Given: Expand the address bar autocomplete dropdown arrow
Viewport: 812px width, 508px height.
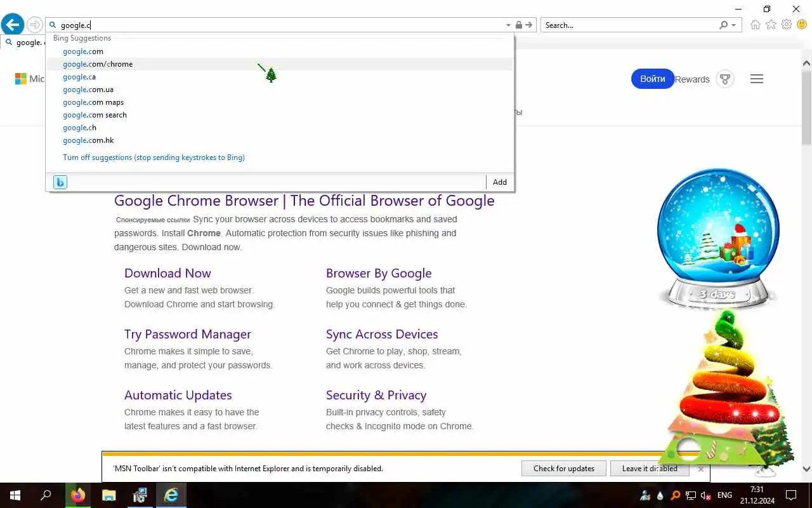Looking at the screenshot, I should pos(508,25).
